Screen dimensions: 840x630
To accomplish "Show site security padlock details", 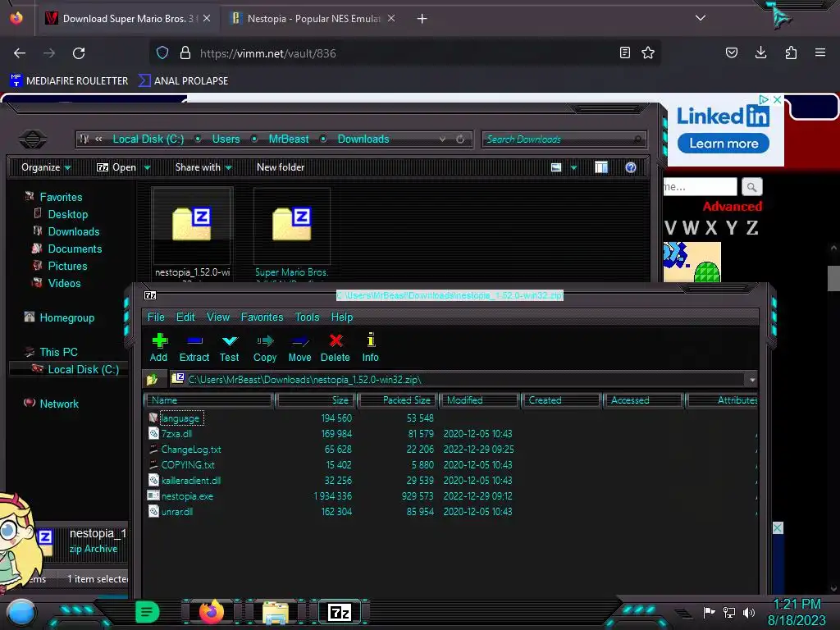I will 185,52.
